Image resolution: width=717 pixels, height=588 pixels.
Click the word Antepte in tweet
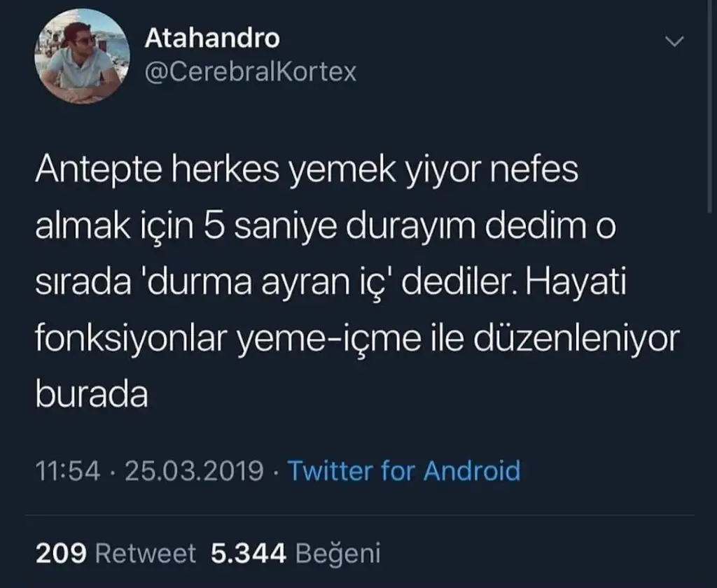[99, 171]
